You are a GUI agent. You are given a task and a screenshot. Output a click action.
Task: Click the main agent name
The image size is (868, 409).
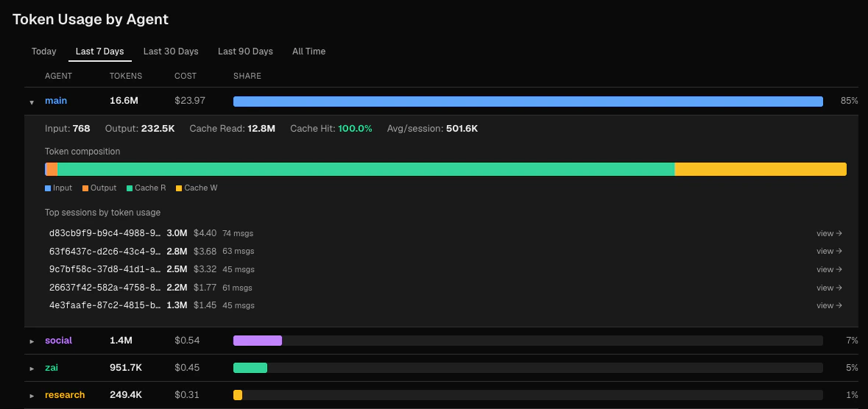[56, 101]
